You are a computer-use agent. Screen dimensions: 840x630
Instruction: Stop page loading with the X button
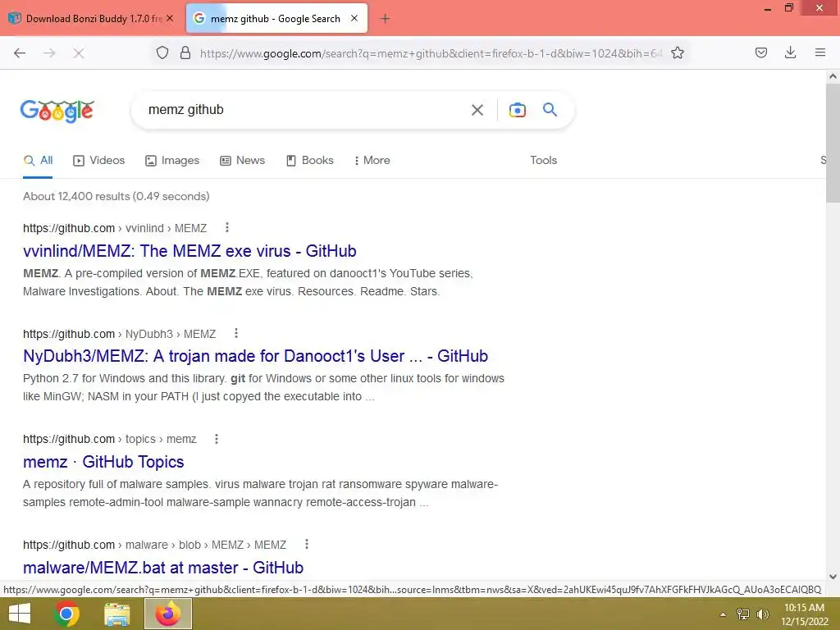tap(79, 53)
